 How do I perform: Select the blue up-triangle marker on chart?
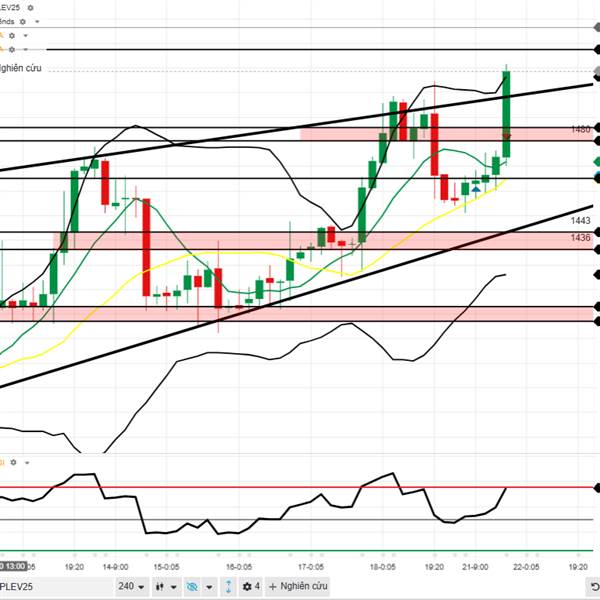coord(476,189)
